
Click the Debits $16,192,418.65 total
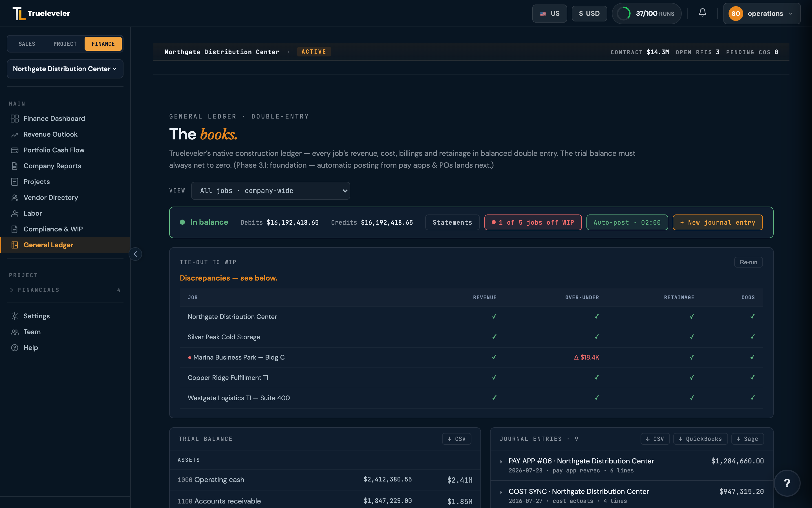click(279, 222)
